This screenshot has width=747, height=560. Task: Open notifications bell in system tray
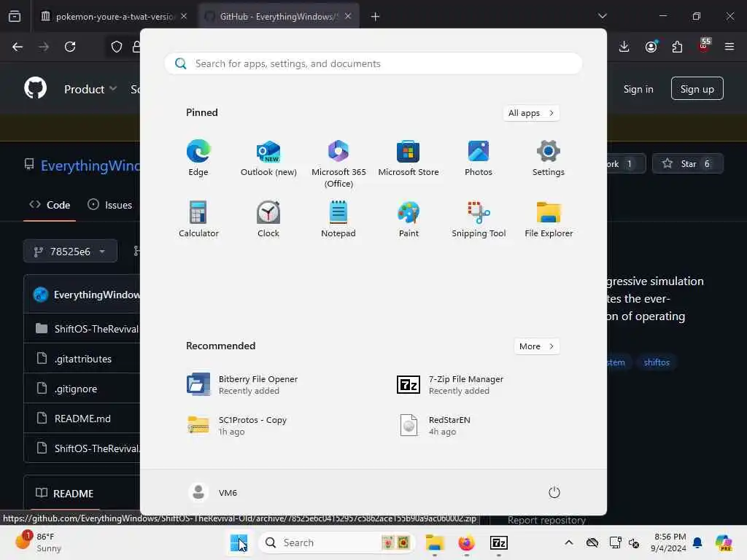pyautogui.click(x=697, y=542)
